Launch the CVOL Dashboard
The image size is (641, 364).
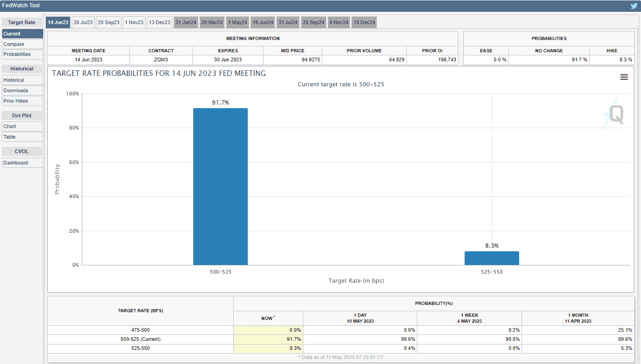pyautogui.click(x=22, y=163)
